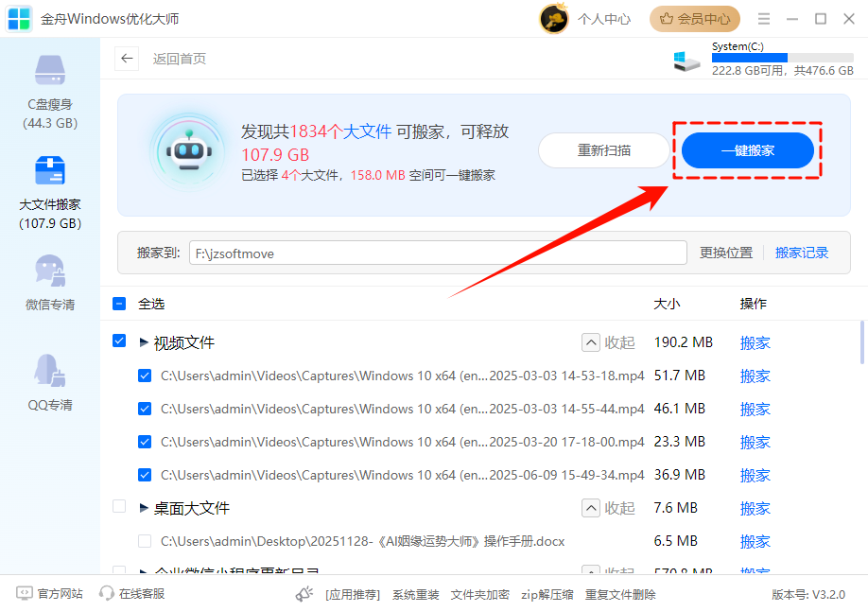Click the back arrow next to 返回首页
This screenshot has width=868, height=612.
pos(127,59)
